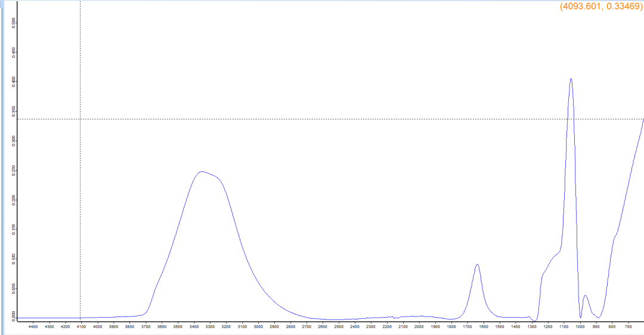644x335 pixels.
Task: Click the 1000 tick label on the x-axis
Action: coord(580,327)
